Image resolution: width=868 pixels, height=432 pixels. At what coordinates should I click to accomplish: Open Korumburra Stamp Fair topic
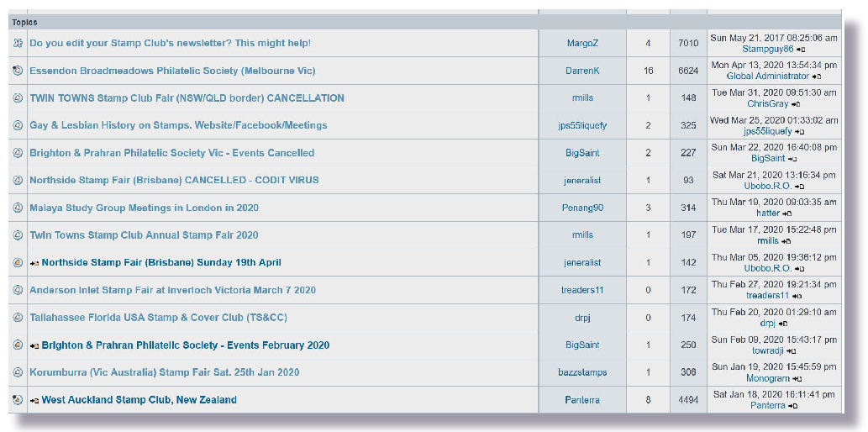tap(165, 372)
